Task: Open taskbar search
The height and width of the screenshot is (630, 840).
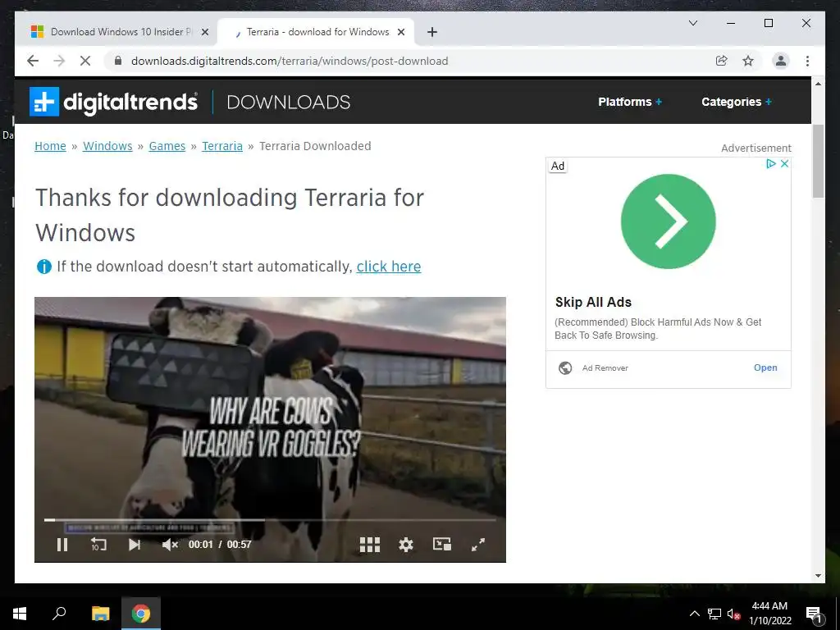Action: [x=59, y=614]
